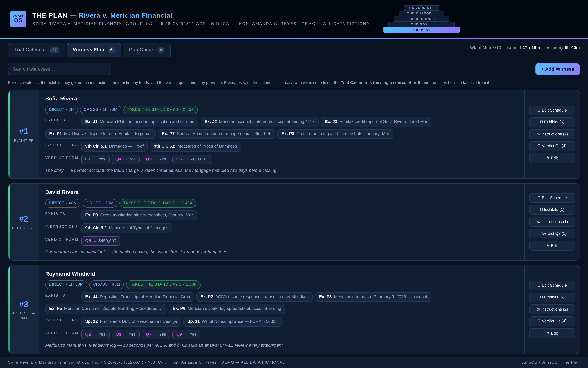Switch to the Witness Plan tab
Image resolution: width=588 pixels, height=368 pixels.
pyautogui.click(x=94, y=50)
